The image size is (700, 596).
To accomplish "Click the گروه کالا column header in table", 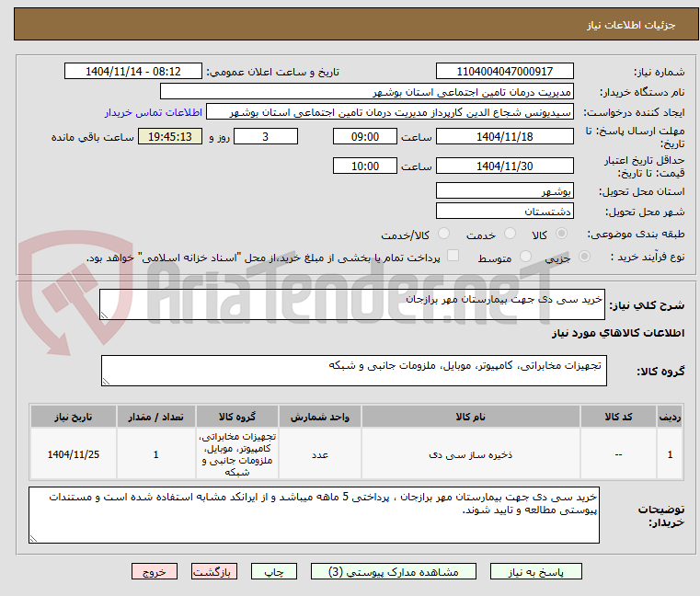I will (x=237, y=417).
